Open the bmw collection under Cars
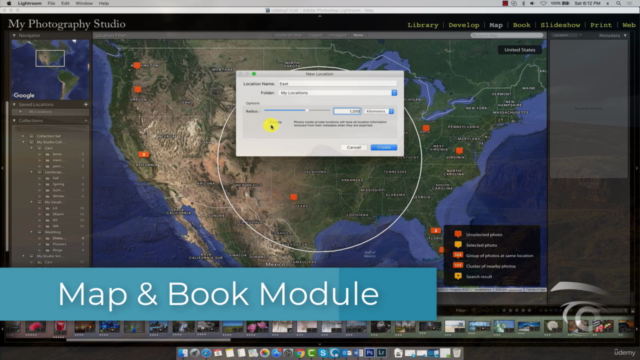The height and width of the screenshot is (360, 640). (57, 154)
